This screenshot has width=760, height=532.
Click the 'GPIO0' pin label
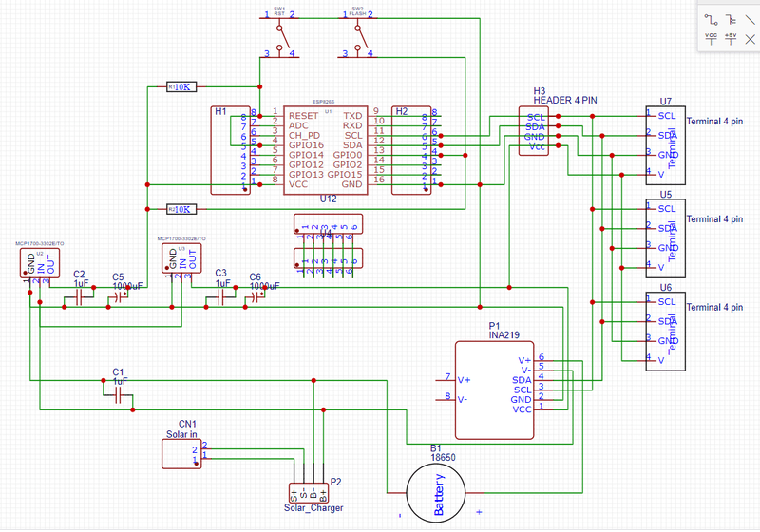click(348, 155)
